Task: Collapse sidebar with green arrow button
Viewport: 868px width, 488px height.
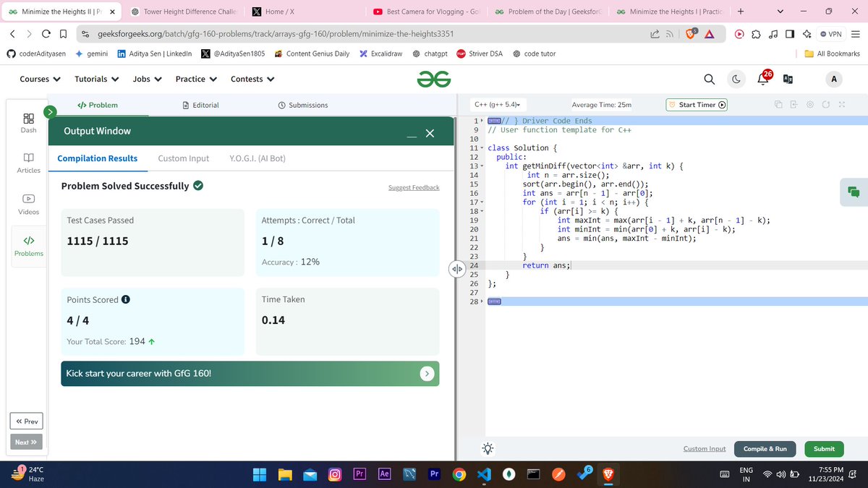Action: (50, 112)
